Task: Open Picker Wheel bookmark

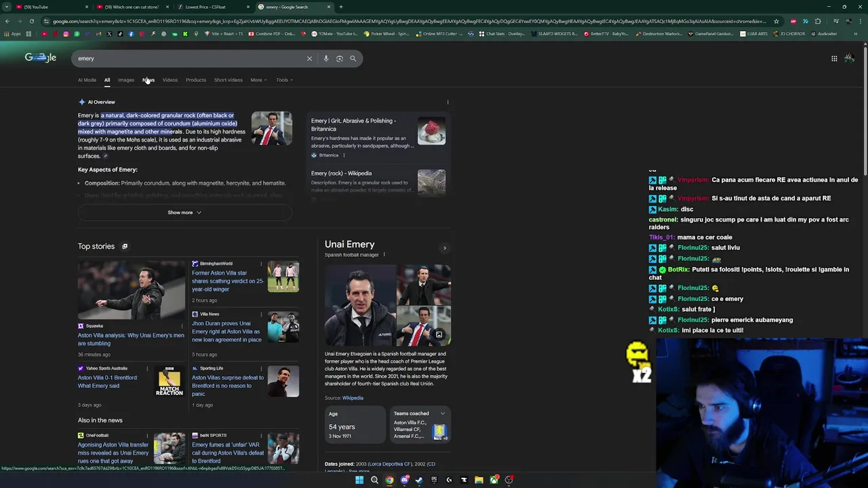Action: tap(387, 34)
